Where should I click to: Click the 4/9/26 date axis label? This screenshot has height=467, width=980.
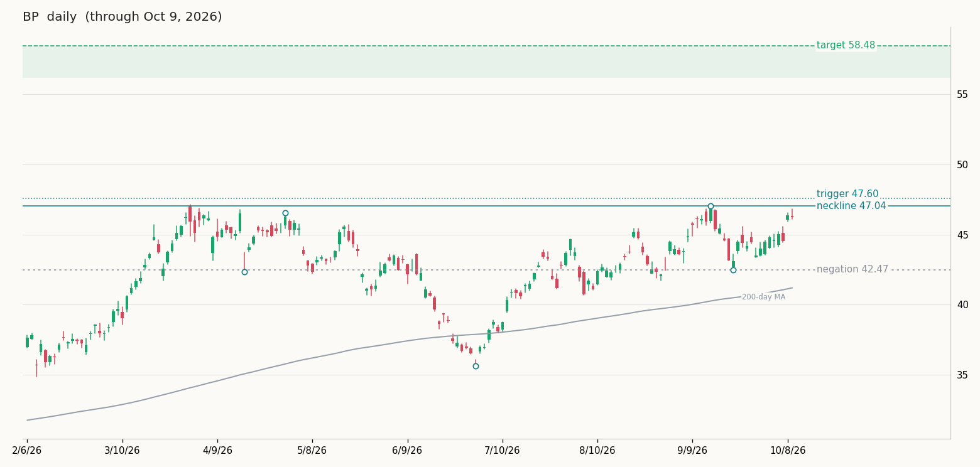(217, 451)
